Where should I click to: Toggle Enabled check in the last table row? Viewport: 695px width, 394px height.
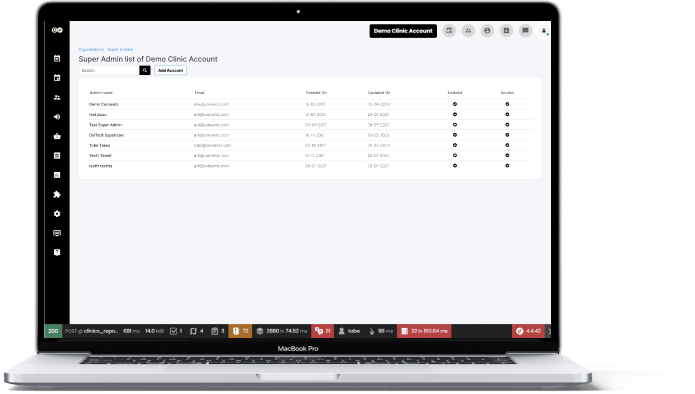point(455,166)
